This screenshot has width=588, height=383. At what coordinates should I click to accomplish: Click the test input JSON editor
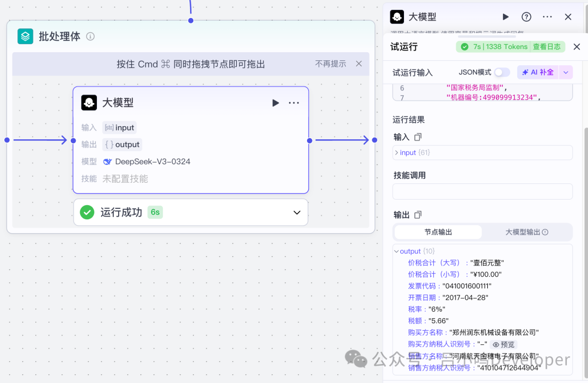pos(482,92)
